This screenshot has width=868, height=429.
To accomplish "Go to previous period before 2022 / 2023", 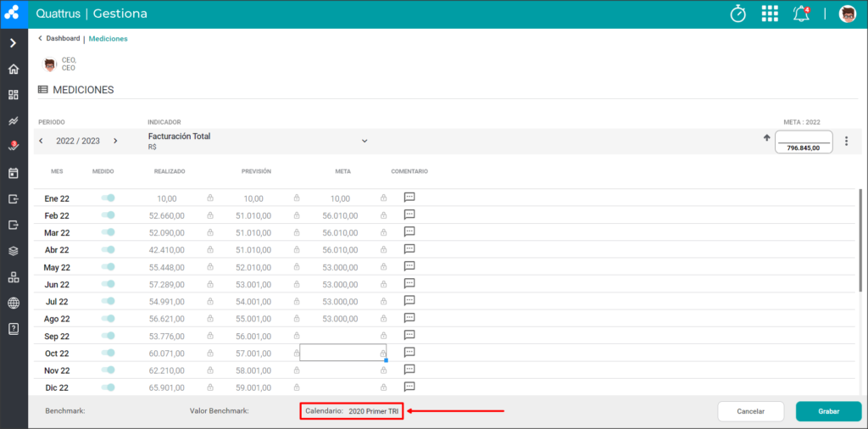I will tap(41, 141).
